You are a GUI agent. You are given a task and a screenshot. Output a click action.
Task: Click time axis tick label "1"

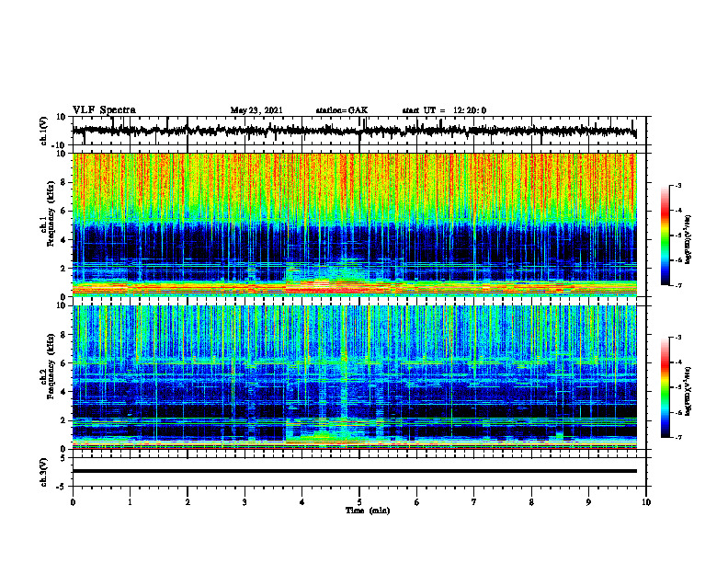pyautogui.click(x=130, y=502)
